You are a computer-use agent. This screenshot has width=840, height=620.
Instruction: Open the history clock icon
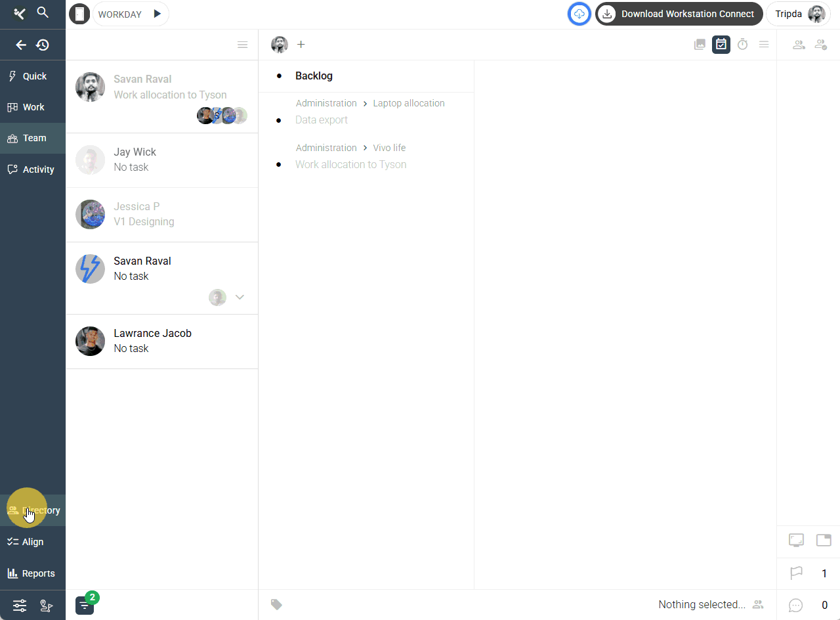43,45
